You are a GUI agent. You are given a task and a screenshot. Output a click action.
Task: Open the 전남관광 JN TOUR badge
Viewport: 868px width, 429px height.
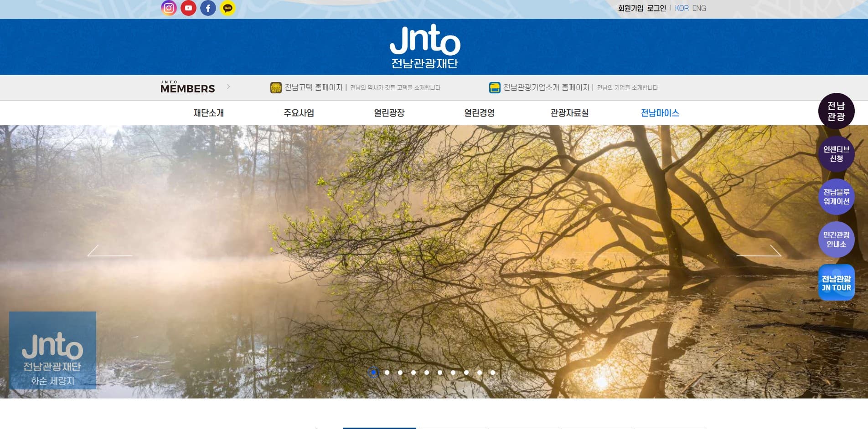tap(836, 283)
